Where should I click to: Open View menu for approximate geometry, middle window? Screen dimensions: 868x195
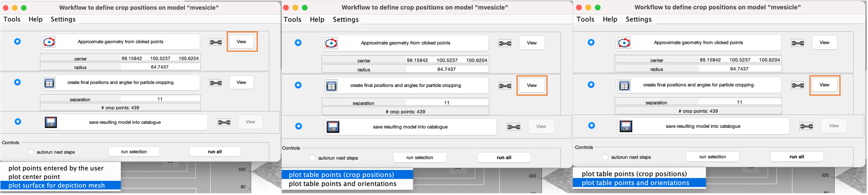[x=532, y=43]
